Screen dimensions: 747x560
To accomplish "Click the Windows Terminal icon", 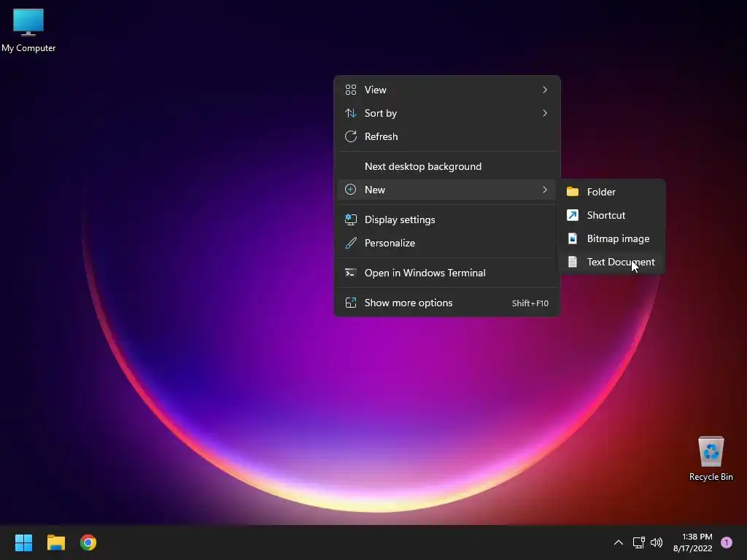I will coord(351,273).
